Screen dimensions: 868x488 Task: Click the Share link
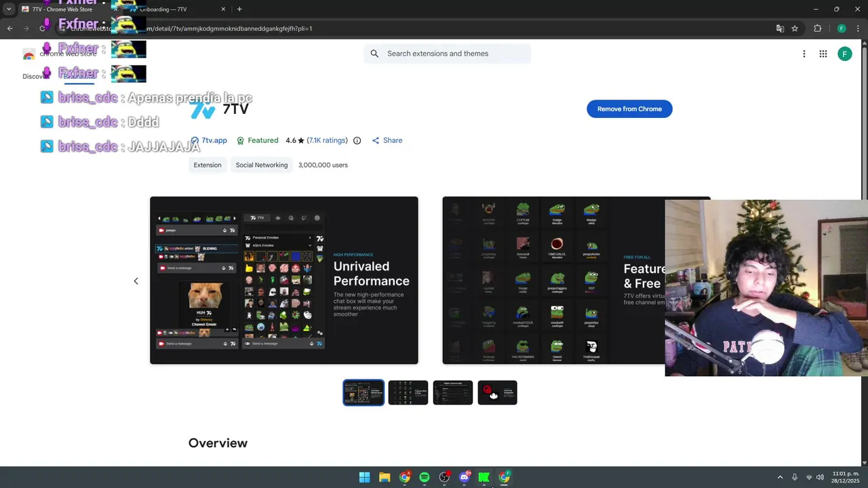387,140
